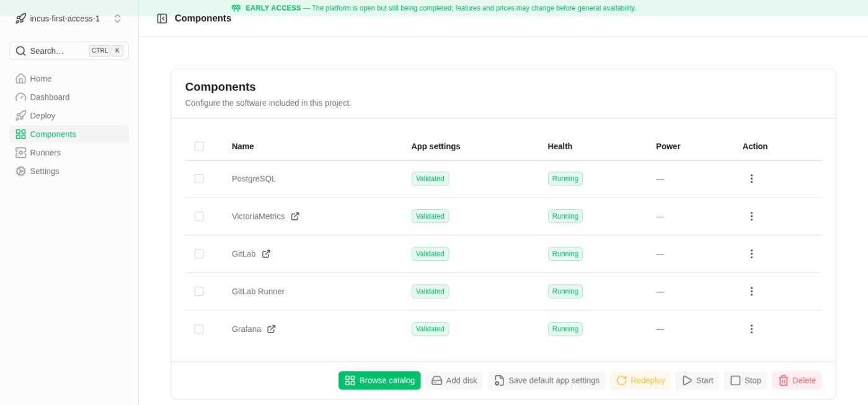Expand the incus-first-access-1 project switcher
Viewport: 868px width, 405px height.
pyautogui.click(x=69, y=19)
